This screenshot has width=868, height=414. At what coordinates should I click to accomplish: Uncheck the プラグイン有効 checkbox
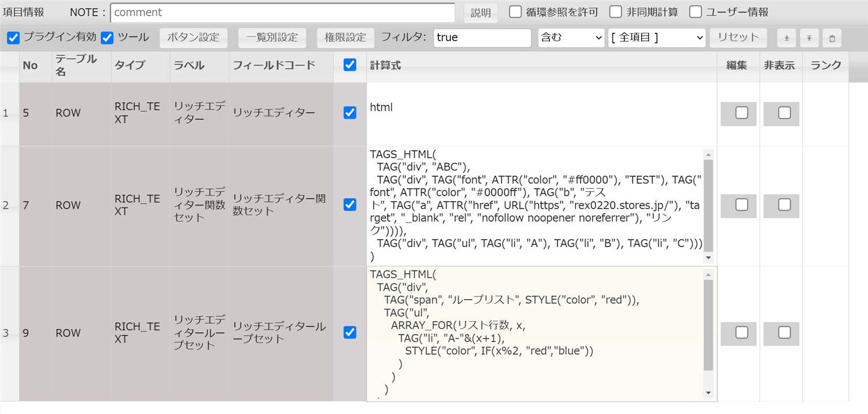click(13, 38)
